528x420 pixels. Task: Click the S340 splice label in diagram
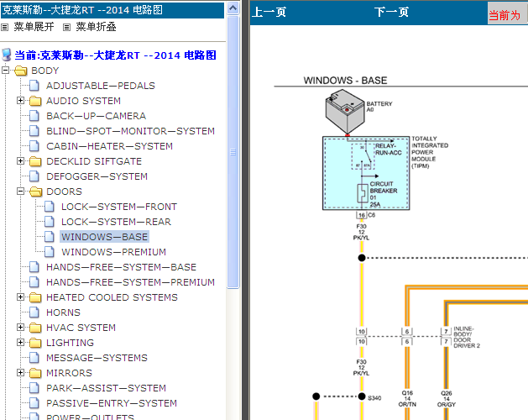coord(374,398)
